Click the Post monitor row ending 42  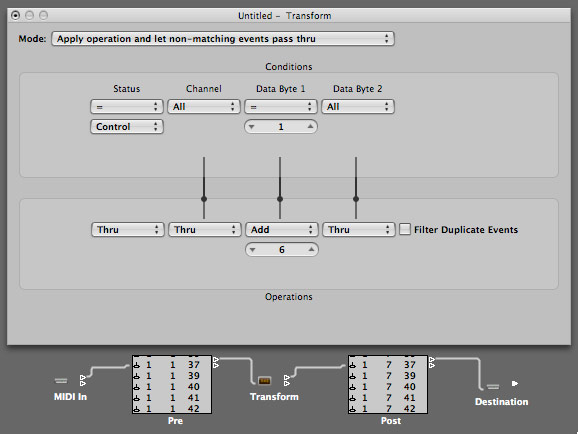pos(388,409)
